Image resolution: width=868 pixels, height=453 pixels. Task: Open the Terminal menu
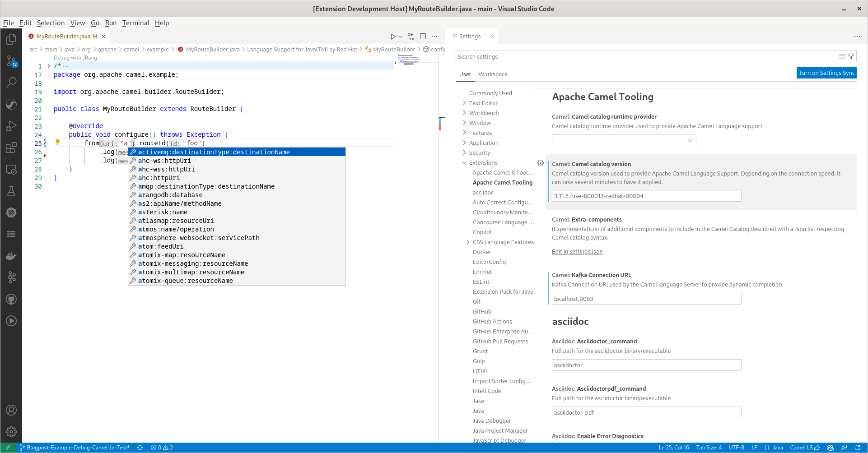[x=135, y=23]
